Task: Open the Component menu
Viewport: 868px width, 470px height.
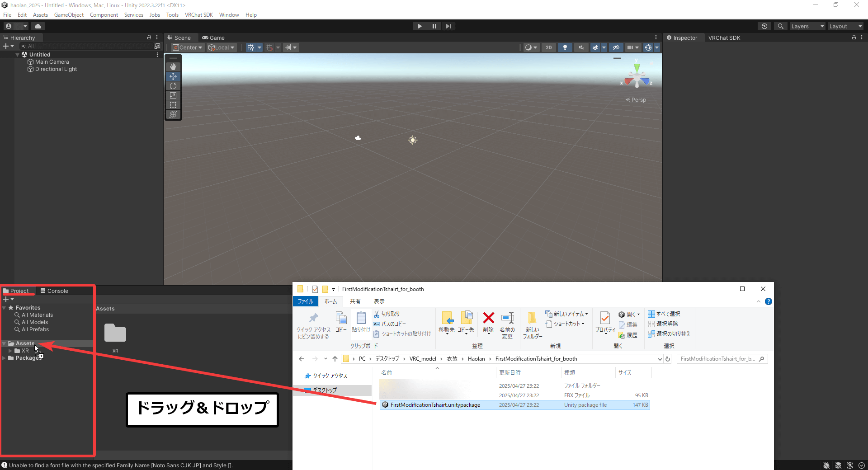Action: (104, 15)
